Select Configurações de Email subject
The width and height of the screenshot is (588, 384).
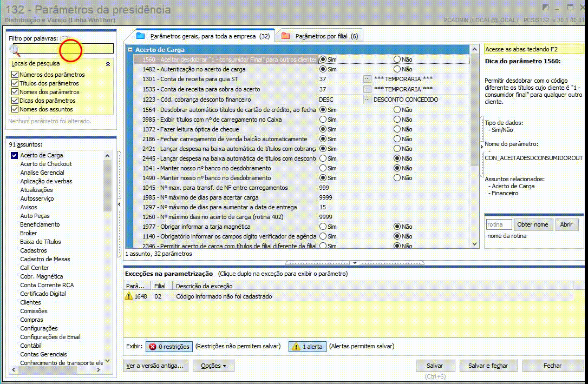click(x=50, y=337)
